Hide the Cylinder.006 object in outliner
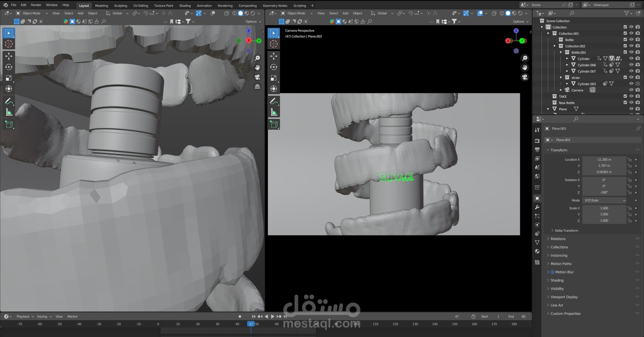This screenshot has width=644, height=337. (x=631, y=65)
